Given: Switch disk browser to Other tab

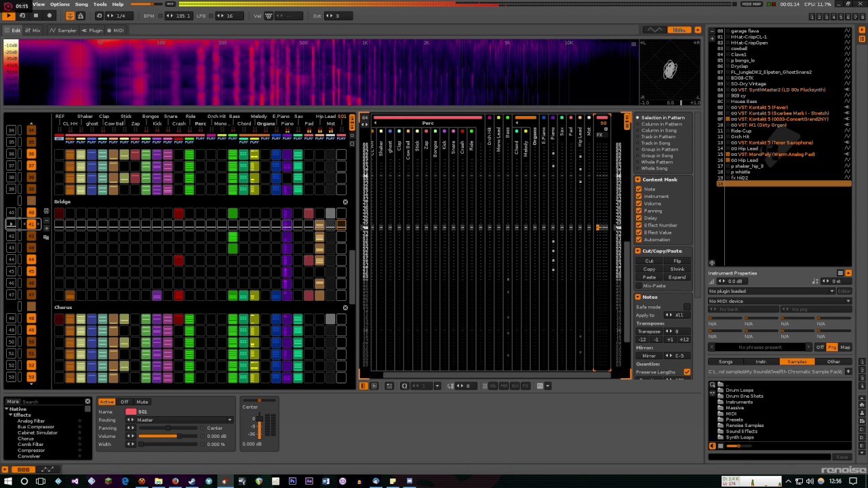Looking at the screenshot, I should (x=833, y=362).
